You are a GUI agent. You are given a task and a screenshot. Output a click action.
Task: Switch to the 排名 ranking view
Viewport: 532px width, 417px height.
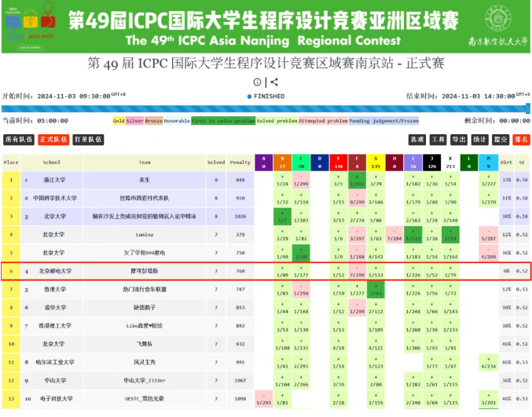coord(522,139)
